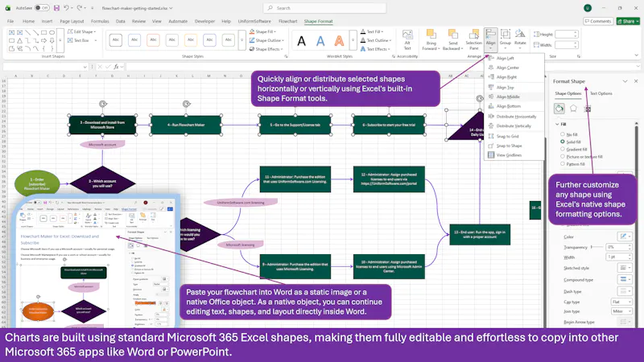Pick the blue WordArt A style
644x362 pixels.
pyautogui.click(x=320, y=41)
